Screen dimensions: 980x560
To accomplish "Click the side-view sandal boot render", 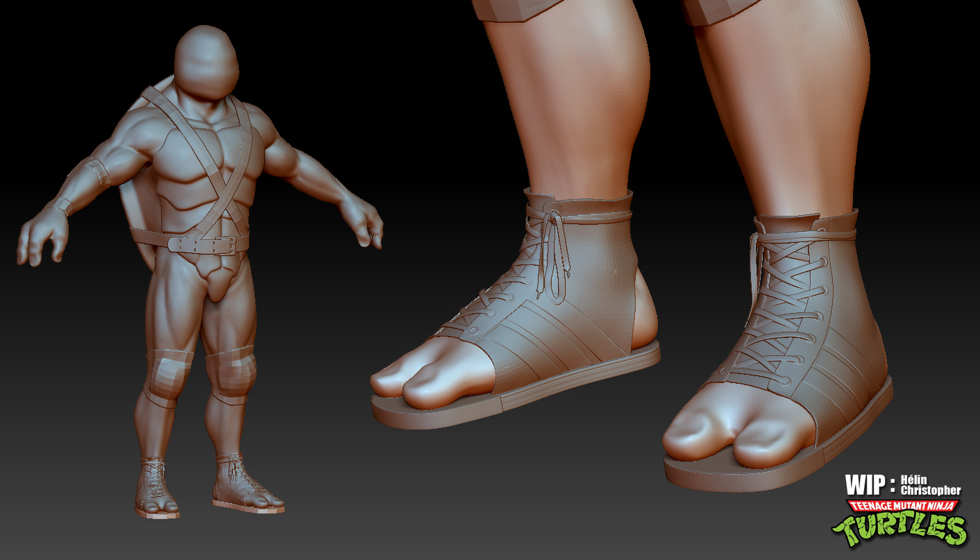I will 515,308.
